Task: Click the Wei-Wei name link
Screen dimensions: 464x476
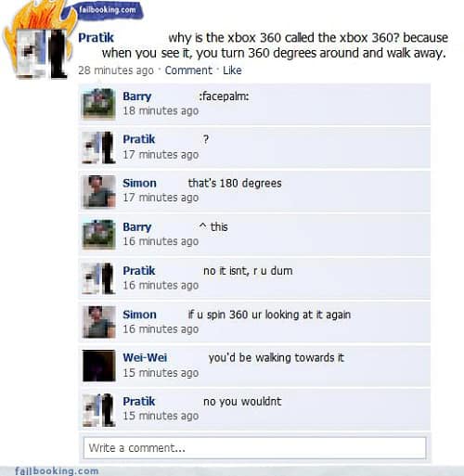Action: pos(145,357)
